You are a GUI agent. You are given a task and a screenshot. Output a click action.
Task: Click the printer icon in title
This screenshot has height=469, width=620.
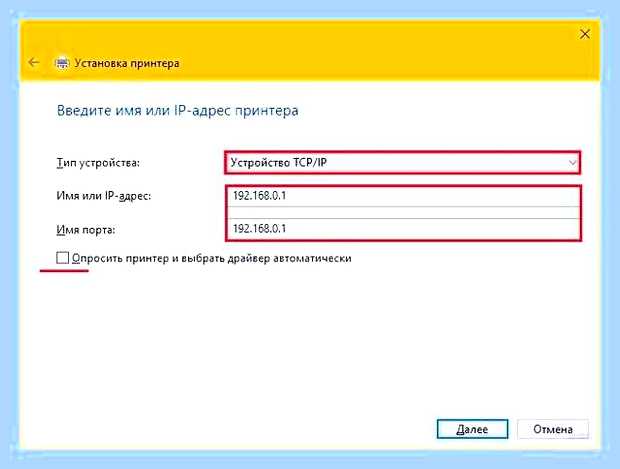(62, 63)
